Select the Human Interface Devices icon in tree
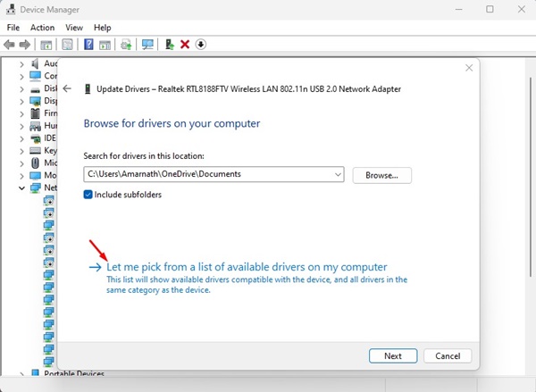 pyautogui.click(x=35, y=126)
